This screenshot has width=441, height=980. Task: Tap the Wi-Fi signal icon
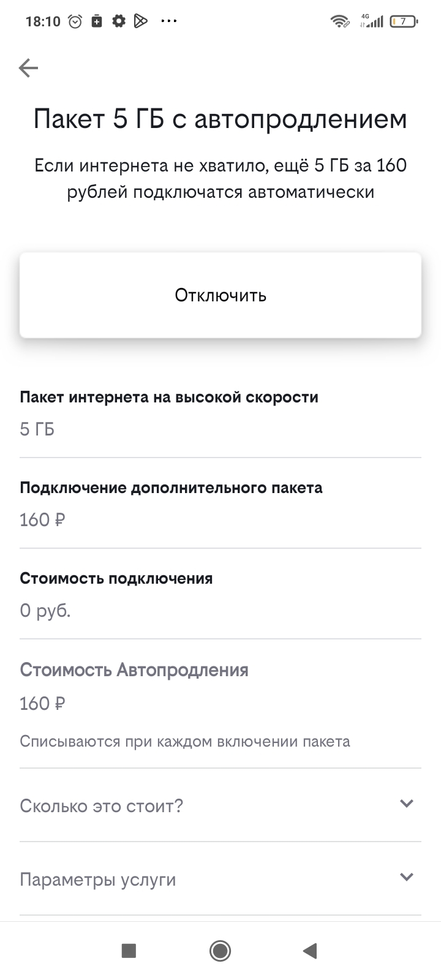click(339, 21)
